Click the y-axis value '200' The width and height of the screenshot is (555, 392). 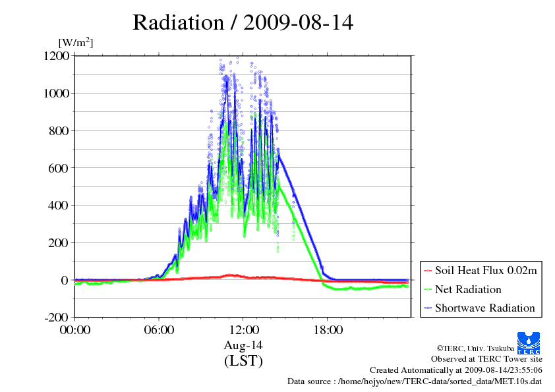(x=59, y=243)
